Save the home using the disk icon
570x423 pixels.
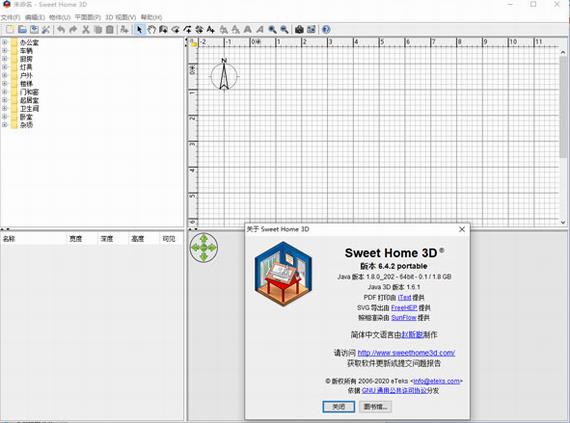coord(34,29)
